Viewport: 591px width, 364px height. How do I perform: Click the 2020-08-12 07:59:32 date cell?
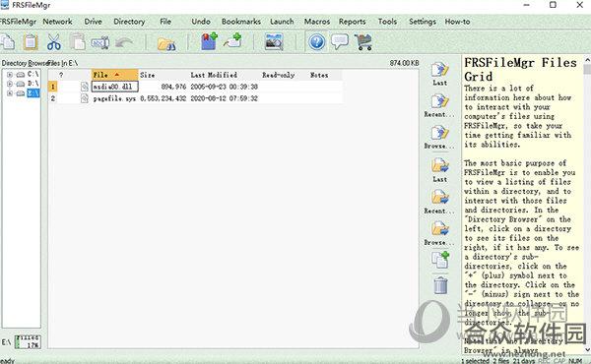(x=224, y=98)
